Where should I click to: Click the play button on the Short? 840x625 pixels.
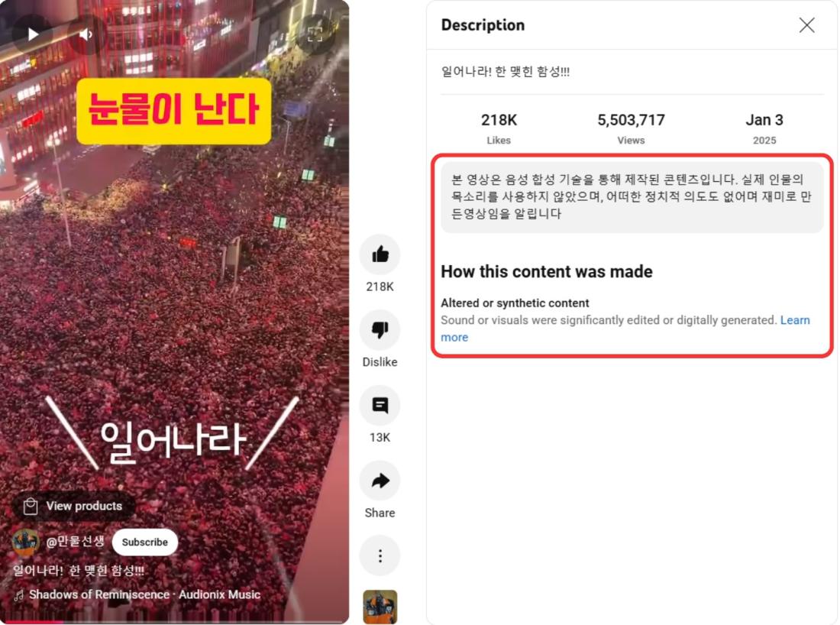(33, 34)
